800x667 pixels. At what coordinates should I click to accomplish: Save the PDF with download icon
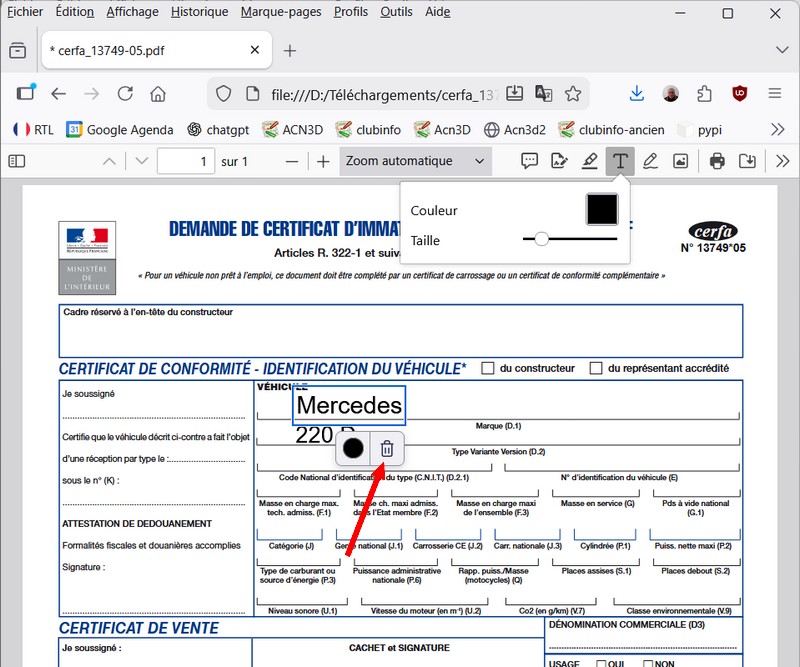[x=747, y=161]
